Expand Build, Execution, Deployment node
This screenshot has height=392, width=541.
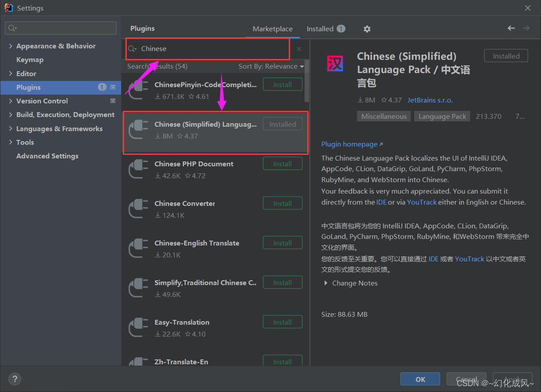(11, 115)
